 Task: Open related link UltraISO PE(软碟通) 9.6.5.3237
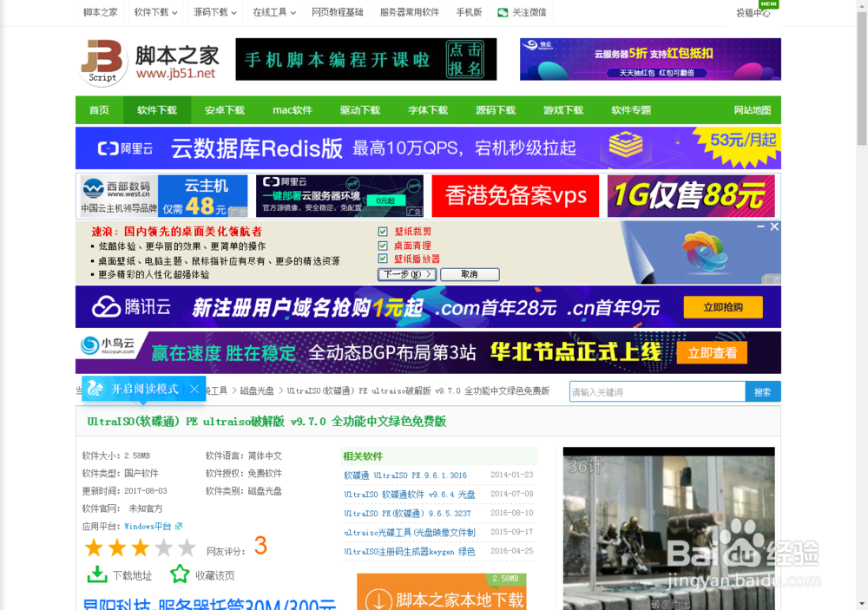click(407, 513)
